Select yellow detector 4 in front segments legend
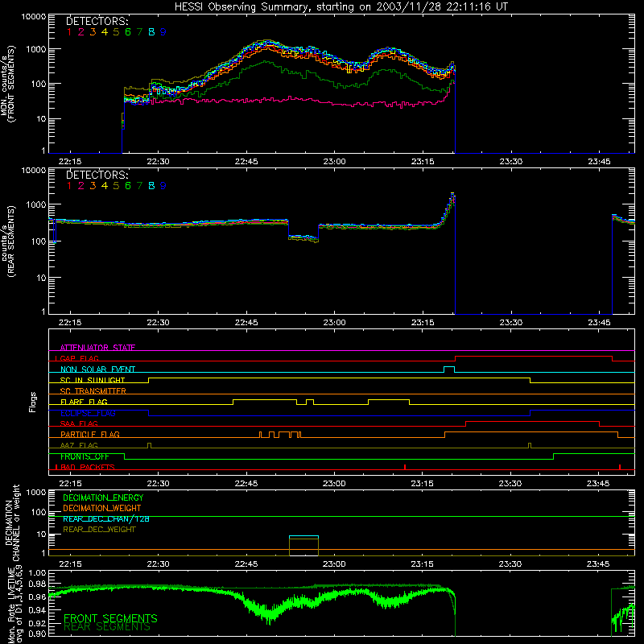 click(105, 32)
